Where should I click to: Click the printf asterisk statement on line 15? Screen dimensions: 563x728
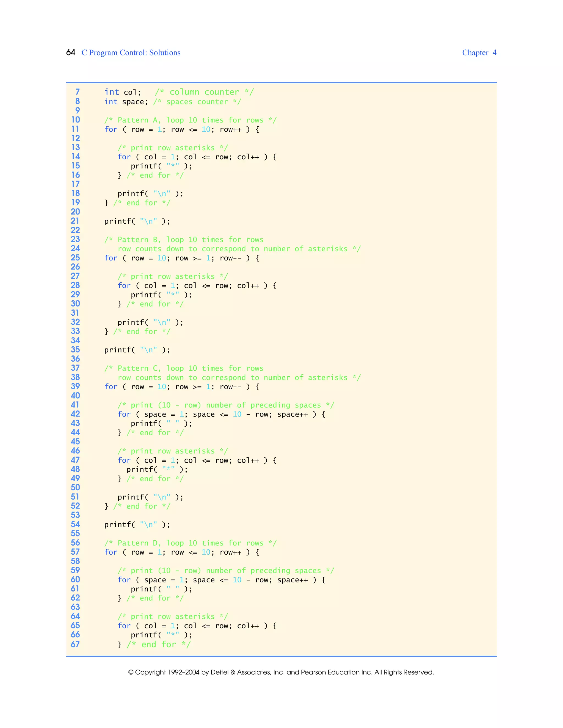(161, 166)
